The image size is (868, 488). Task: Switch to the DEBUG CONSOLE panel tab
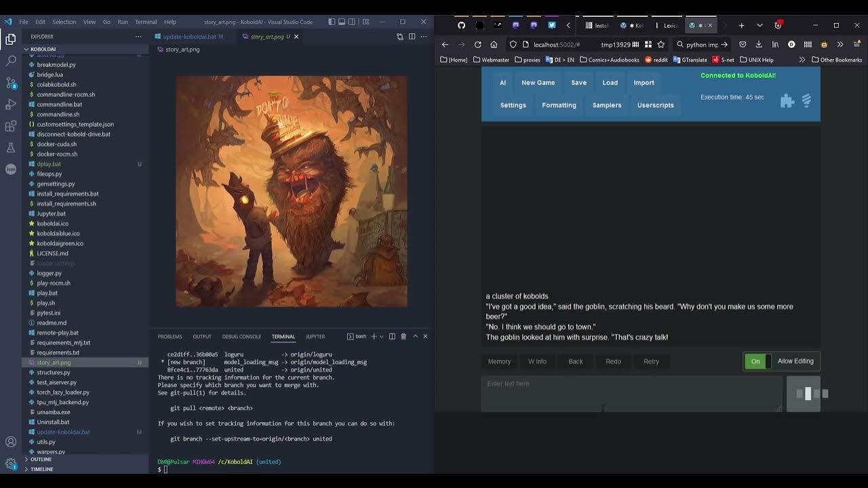[241, 336]
